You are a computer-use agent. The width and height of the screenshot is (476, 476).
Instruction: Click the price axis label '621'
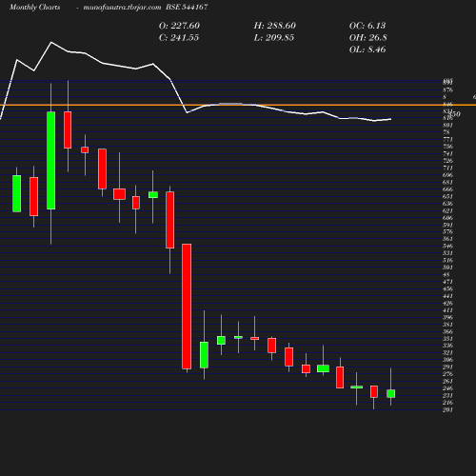pyautogui.click(x=447, y=210)
